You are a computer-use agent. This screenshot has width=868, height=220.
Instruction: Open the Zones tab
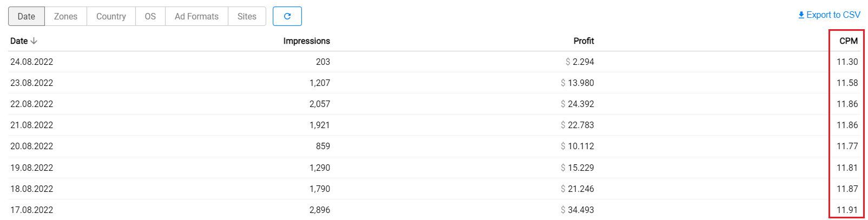pyautogui.click(x=65, y=16)
